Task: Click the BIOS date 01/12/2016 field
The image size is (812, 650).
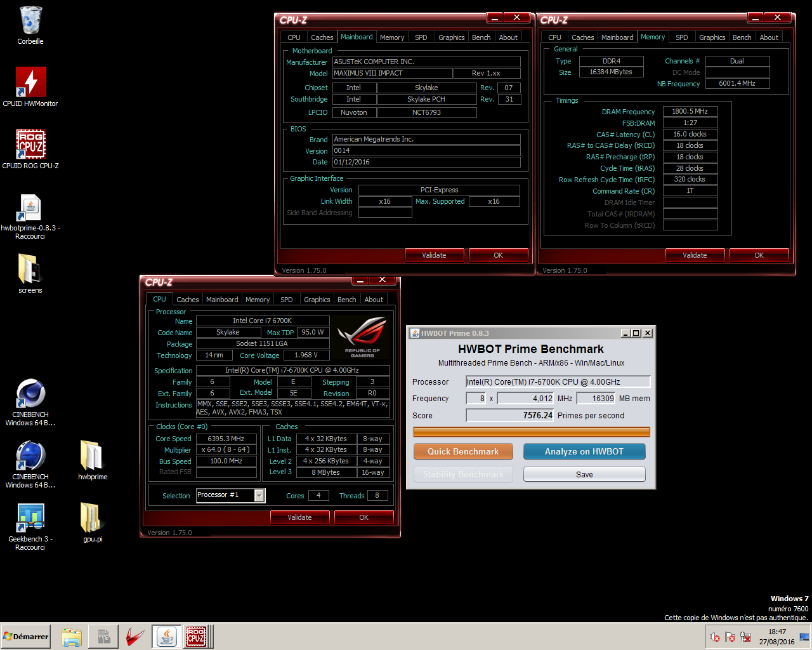Action: pyautogui.click(x=426, y=162)
